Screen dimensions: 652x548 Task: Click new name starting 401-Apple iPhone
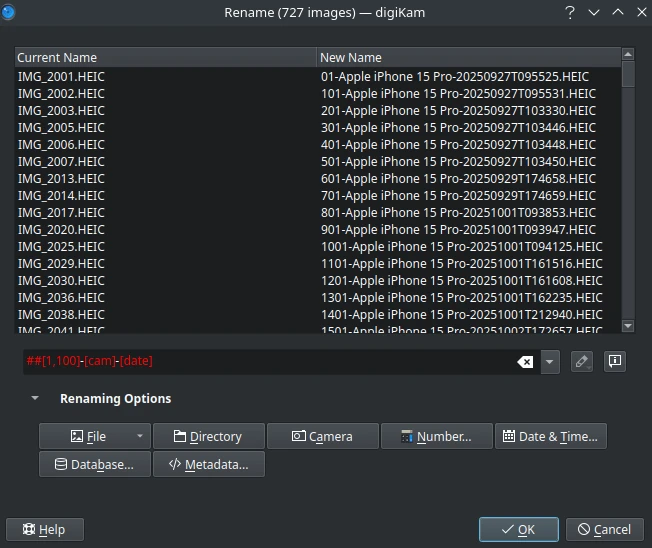(458, 145)
